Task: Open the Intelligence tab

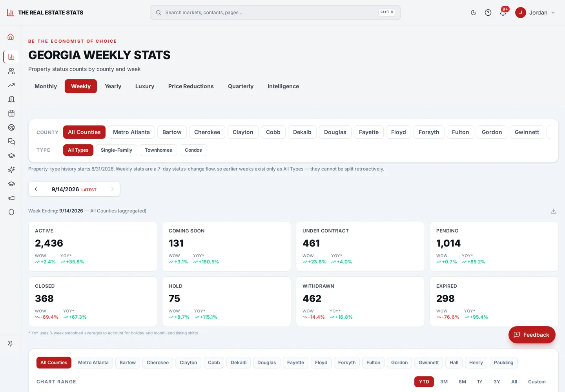Action: pyautogui.click(x=283, y=86)
